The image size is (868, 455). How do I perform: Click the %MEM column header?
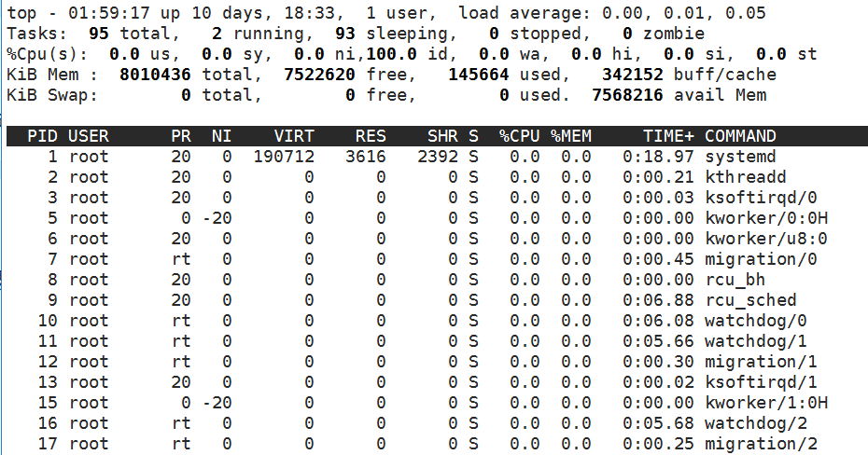[570, 136]
